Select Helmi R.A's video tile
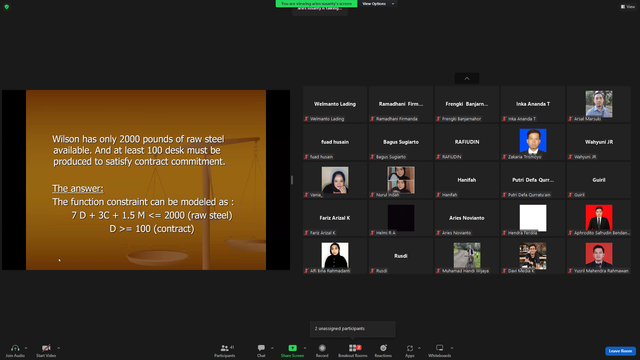 click(401, 218)
